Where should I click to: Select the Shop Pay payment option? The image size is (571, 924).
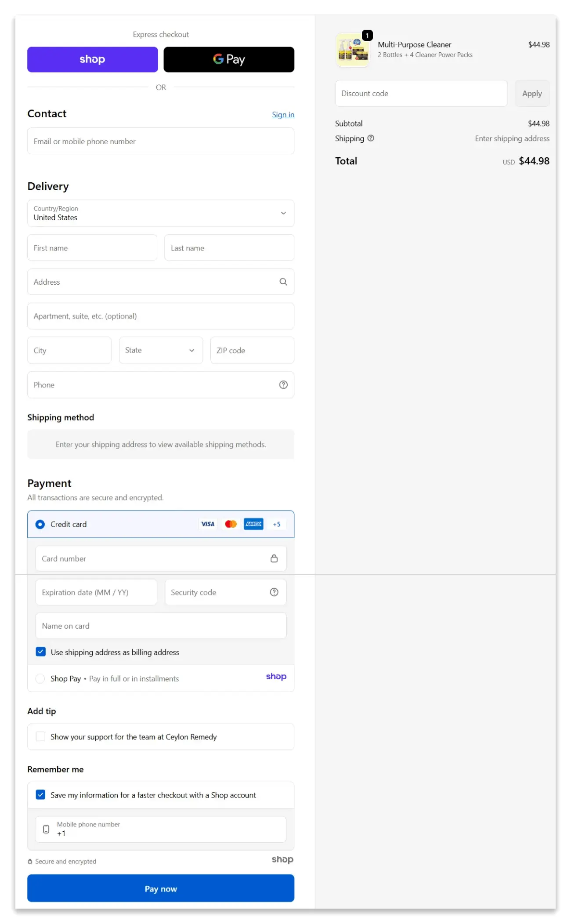click(40, 679)
